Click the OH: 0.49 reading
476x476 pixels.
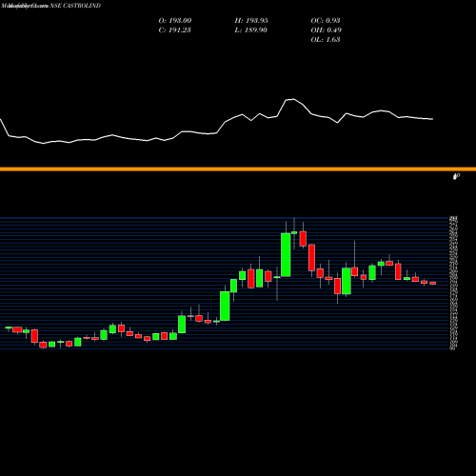pyautogui.click(x=327, y=30)
